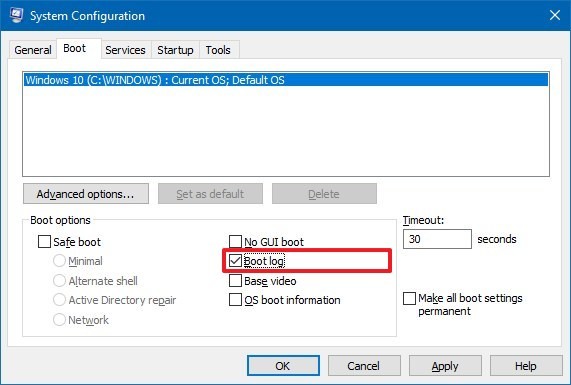Uncheck the Boot log checkbox

(235, 261)
